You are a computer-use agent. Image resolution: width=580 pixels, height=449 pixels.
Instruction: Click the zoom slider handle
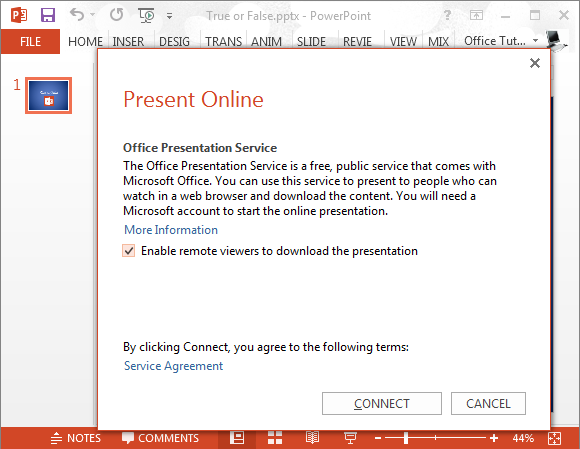406,438
